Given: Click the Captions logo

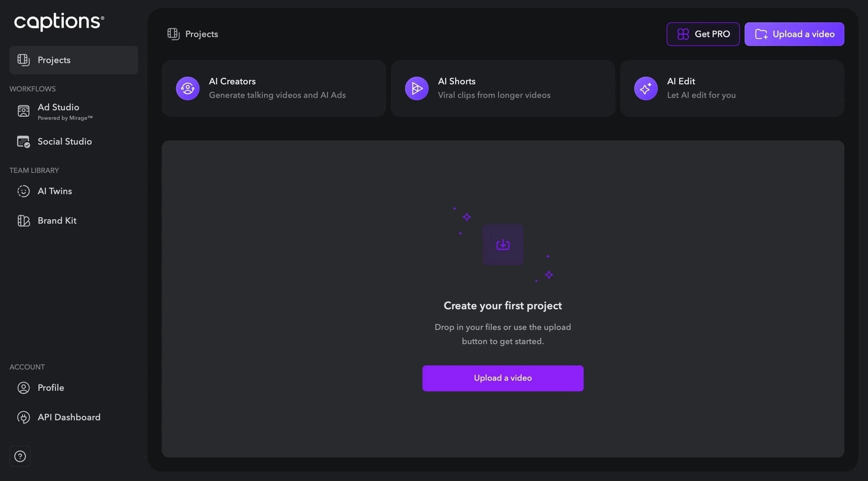Looking at the screenshot, I should coord(59,21).
